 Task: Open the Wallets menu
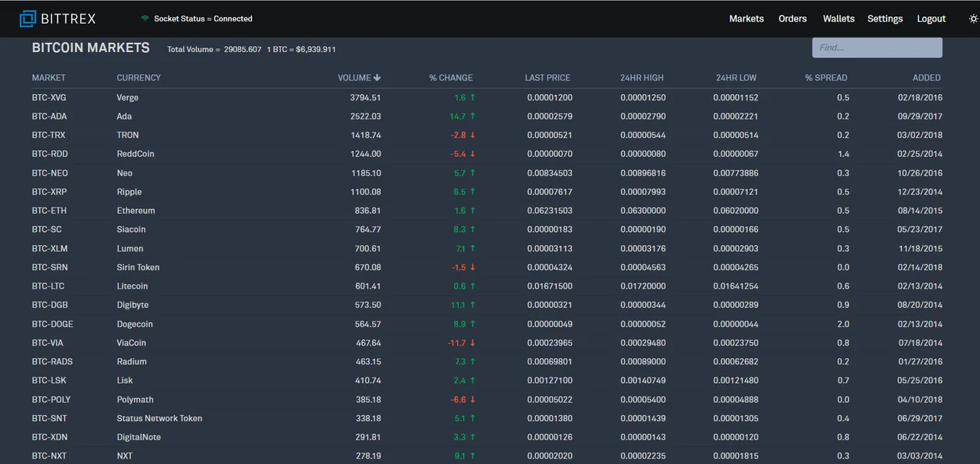point(838,18)
